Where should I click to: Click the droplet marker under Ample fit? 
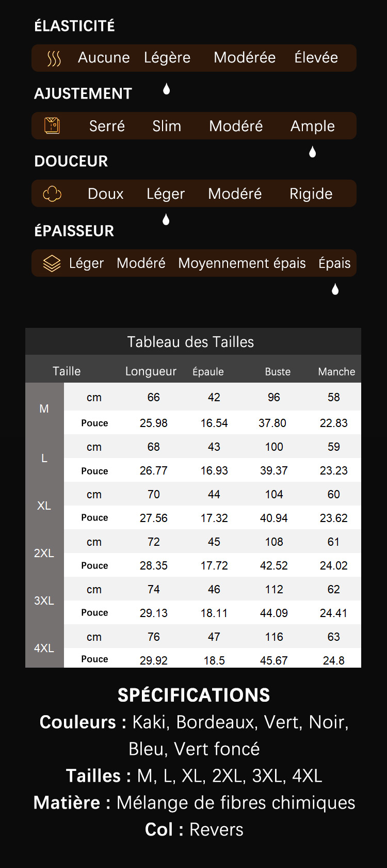tap(312, 152)
